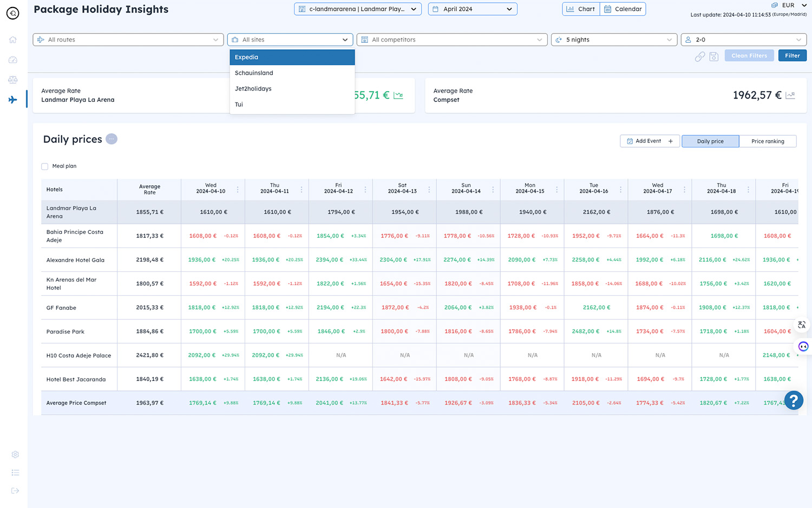Viewport: 812px width, 508px height.
Task: Click the logout icon in sidebar
Action: (x=15, y=491)
